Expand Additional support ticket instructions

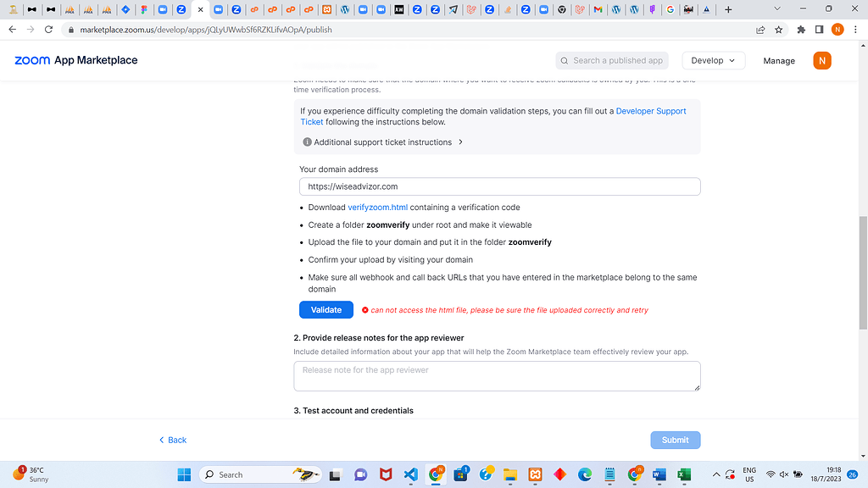coord(382,141)
